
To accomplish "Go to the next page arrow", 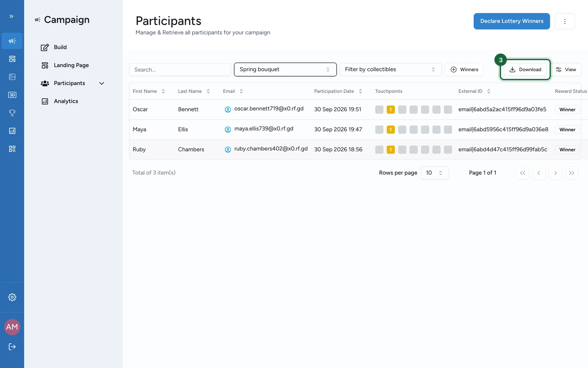I will [x=555, y=173].
